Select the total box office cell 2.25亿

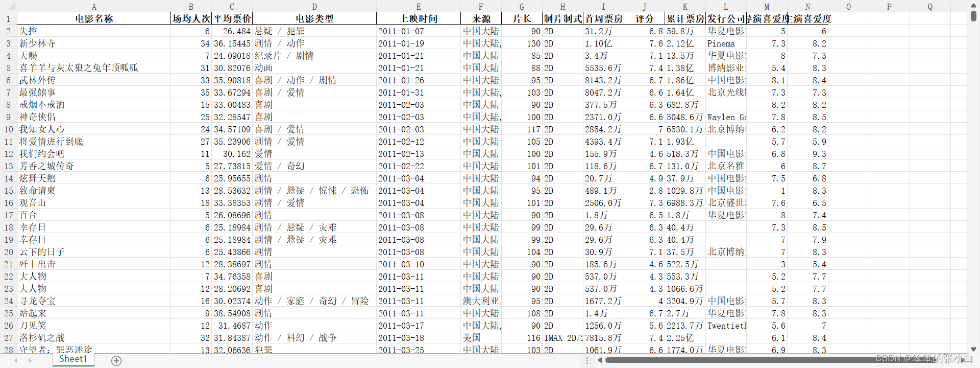[685, 338]
